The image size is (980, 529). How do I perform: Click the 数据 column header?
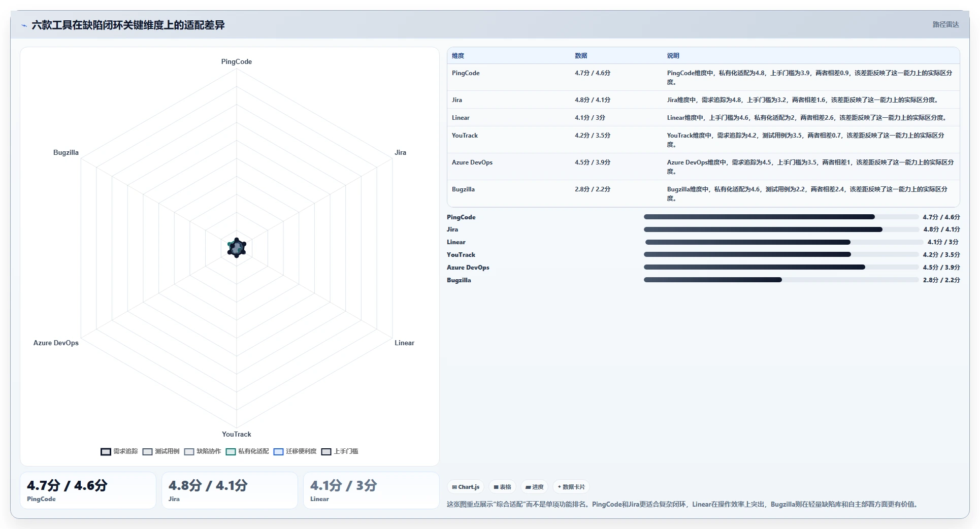pos(581,56)
